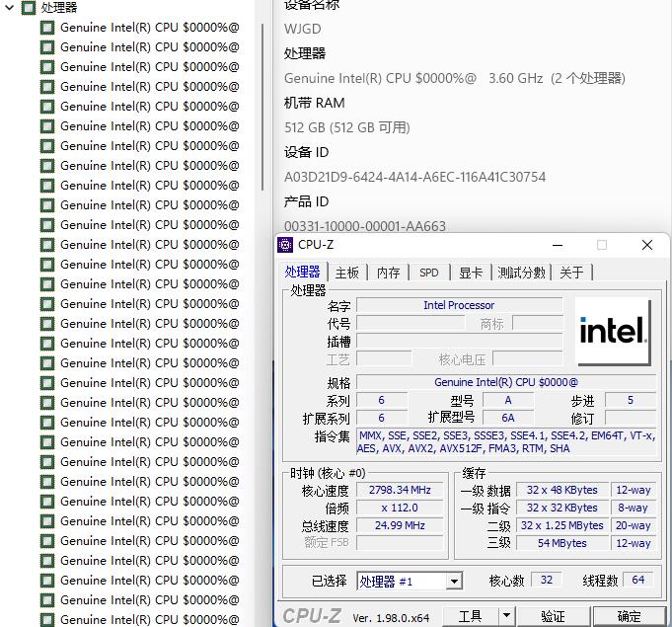Click the 一级 指令 cache value 32 x 32 KBytes
This screenshot has width=672, height=627.
tap(561, 508)
